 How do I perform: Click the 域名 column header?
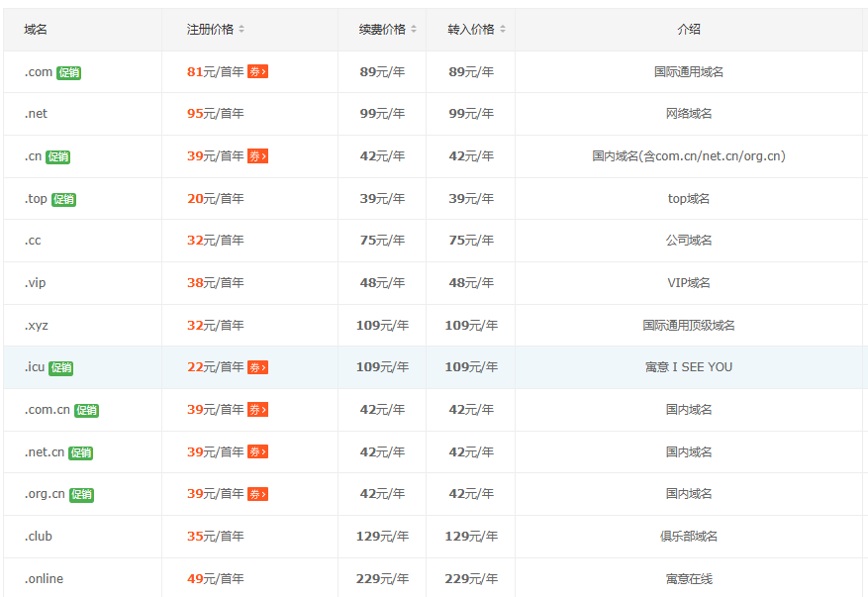36,30
